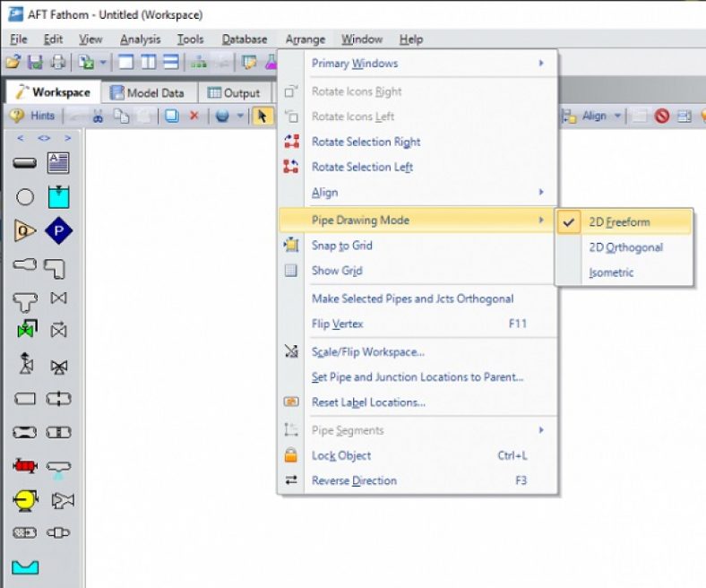Select the pipe drawing tool in the toolbox
This screenshot has height=588, width=706.
click(25, 163)
